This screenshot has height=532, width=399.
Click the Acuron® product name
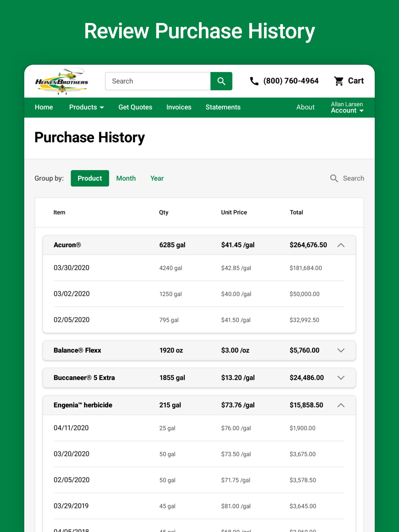[67, 245]
